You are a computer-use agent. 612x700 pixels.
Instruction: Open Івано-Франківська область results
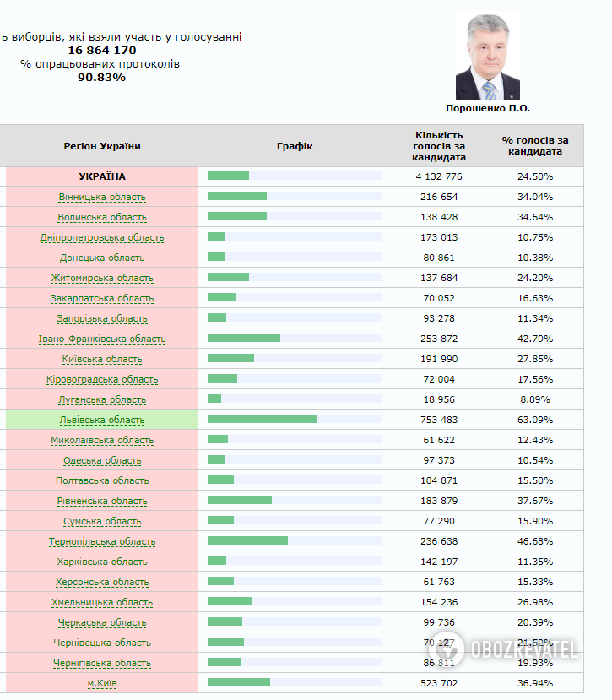[x=102, y=339]
